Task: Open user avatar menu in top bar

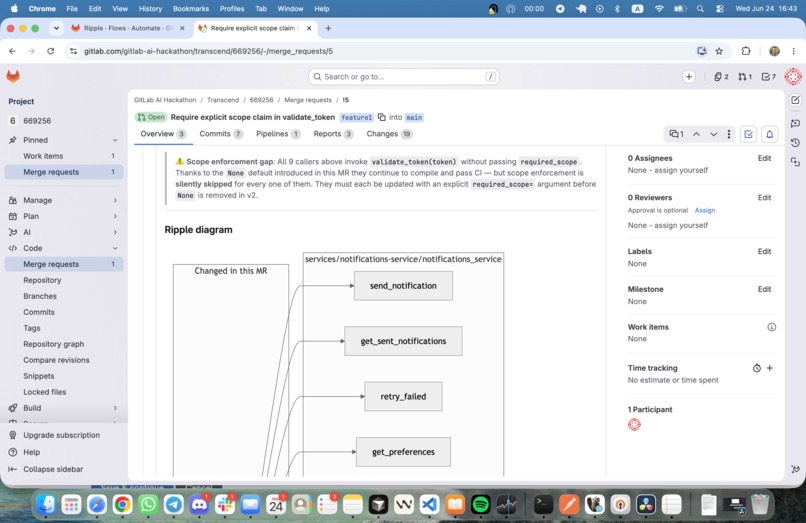Action: click(x=793, y=77)
